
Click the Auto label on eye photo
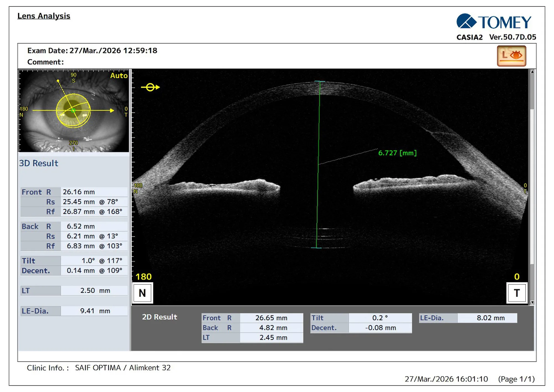point(119,76)
